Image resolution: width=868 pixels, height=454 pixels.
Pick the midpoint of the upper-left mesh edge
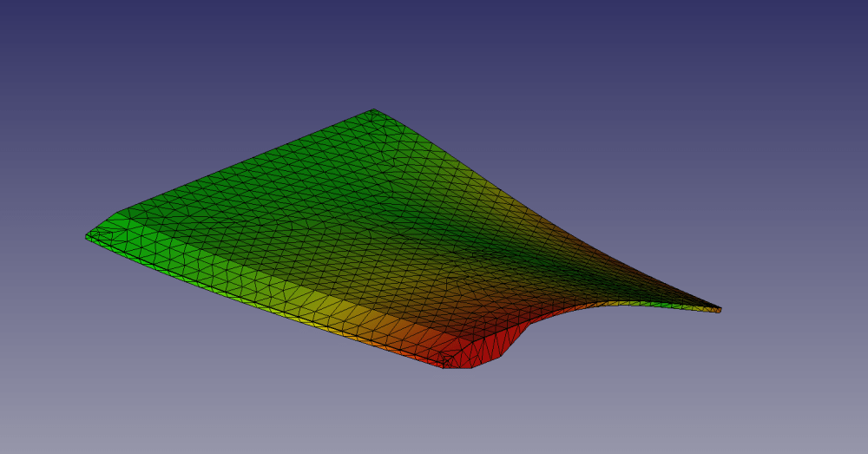point(245,160)
